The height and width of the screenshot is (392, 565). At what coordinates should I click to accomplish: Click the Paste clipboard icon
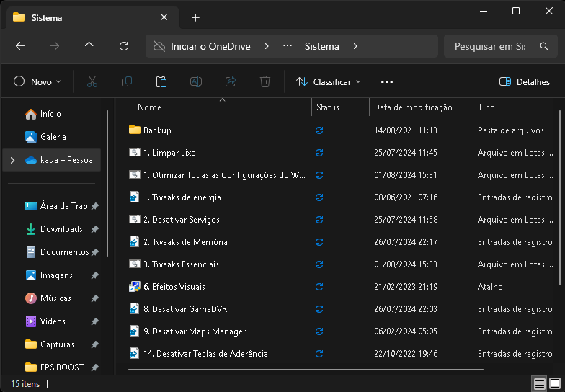161,82
